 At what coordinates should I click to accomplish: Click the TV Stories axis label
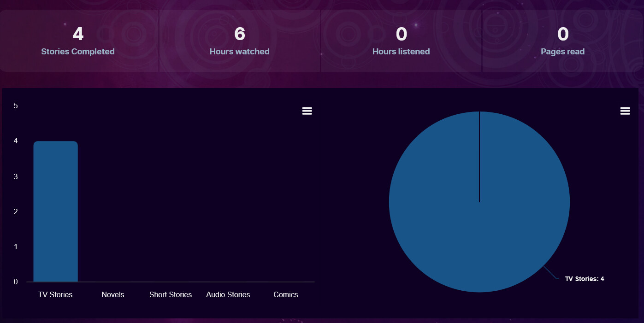pos(55,294)
